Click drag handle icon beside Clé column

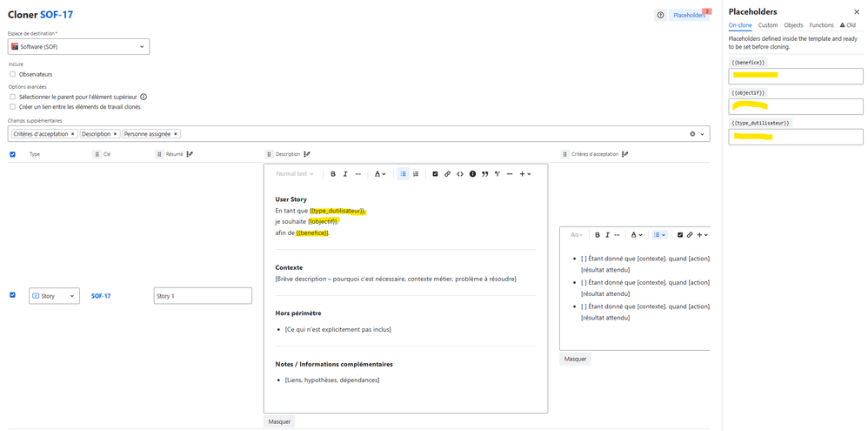point(97,155)
